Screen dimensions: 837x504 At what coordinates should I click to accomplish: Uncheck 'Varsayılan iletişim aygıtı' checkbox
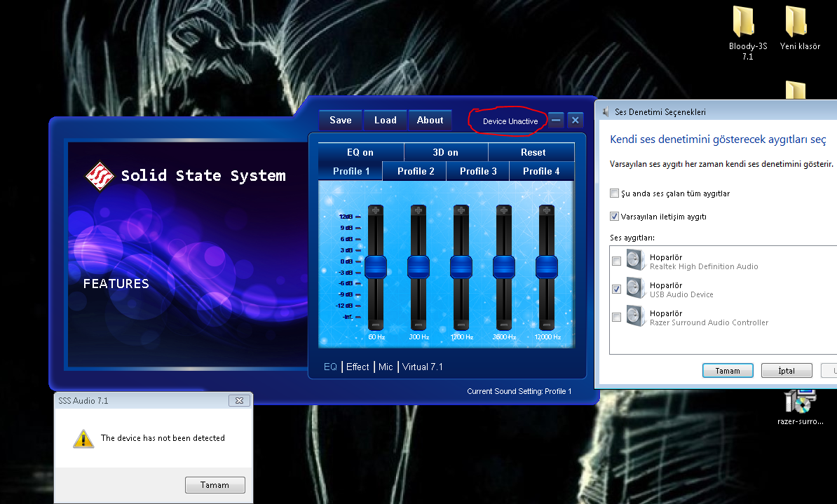(x=614, y=216)
